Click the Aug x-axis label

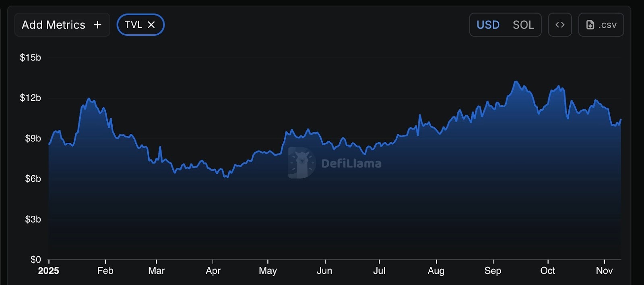coord(436,271)
